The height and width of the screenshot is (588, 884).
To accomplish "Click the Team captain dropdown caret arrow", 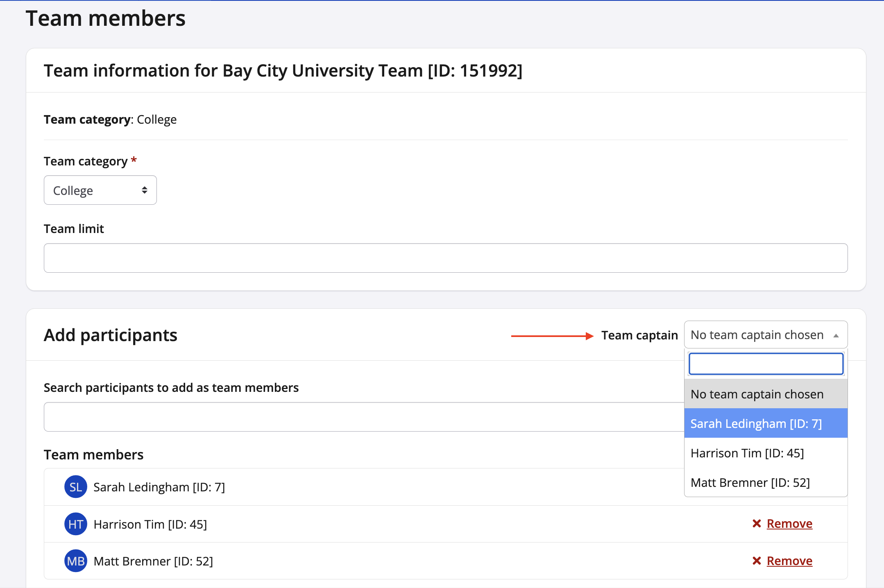I will tap(836, 335).
